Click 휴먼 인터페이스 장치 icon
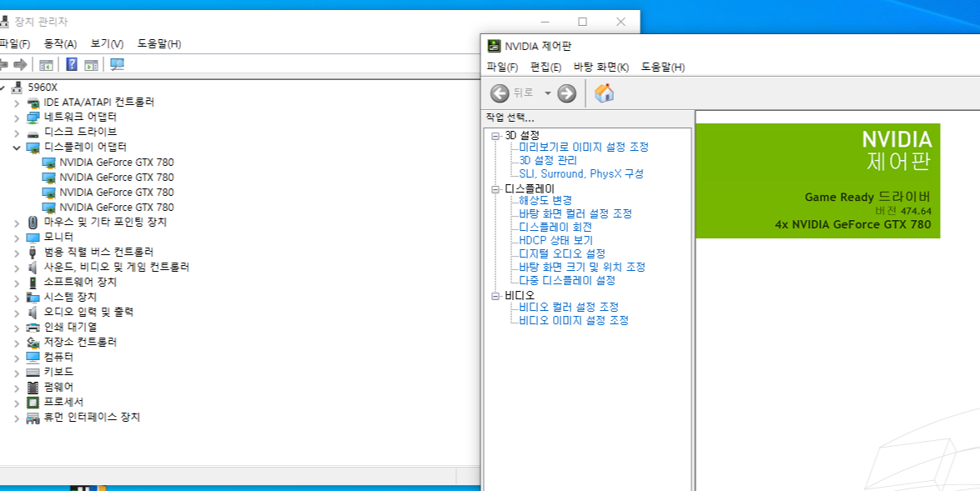Viewport: 980px width, 491px height. point(33,418)
